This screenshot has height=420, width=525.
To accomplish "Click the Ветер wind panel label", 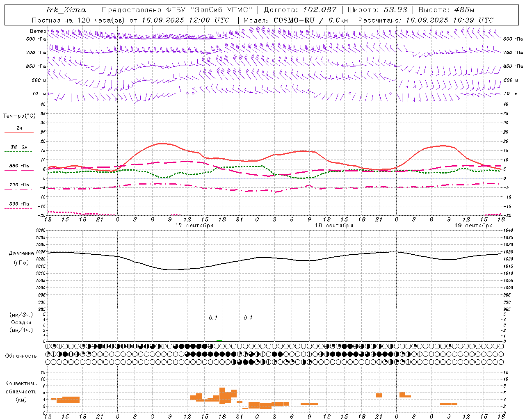I will click(x=38, y=31).
